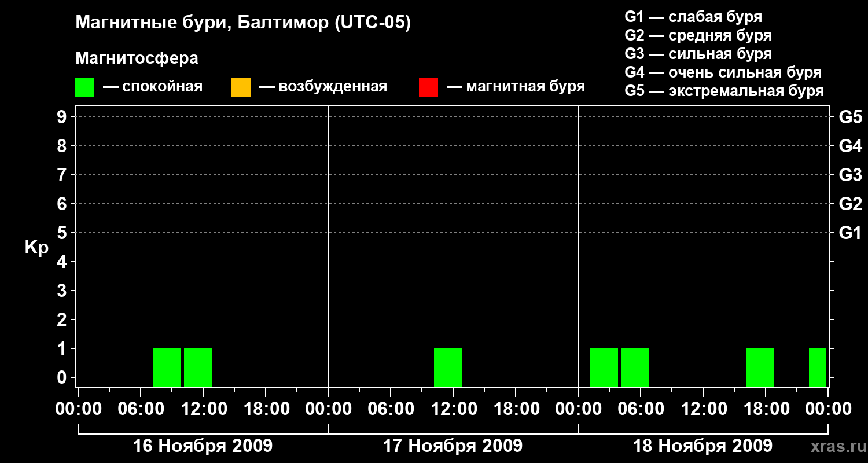868x463 pixels.
Task: Click the only green bar on 17 Ноября
Action: point(448,367)
